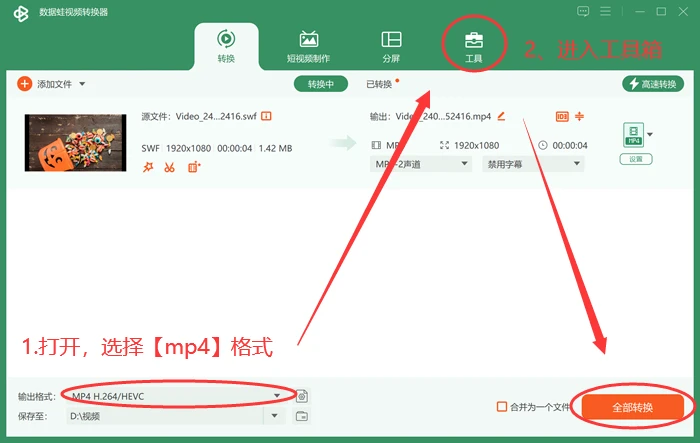Select the candy video thumbnail

[75, 143]
